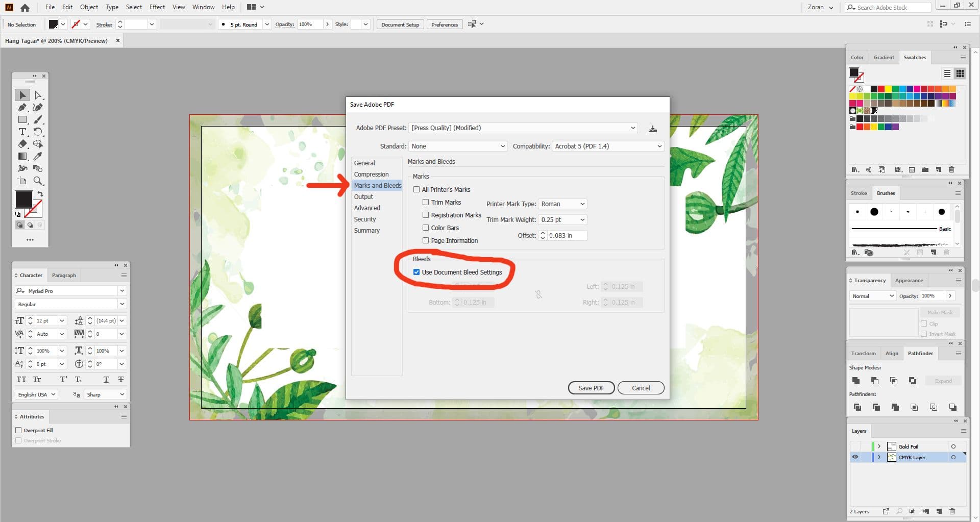The height and width of the screenshot is (522, 980).
Task: Click the Document Setup button
Action: click(x=400, y=24)
